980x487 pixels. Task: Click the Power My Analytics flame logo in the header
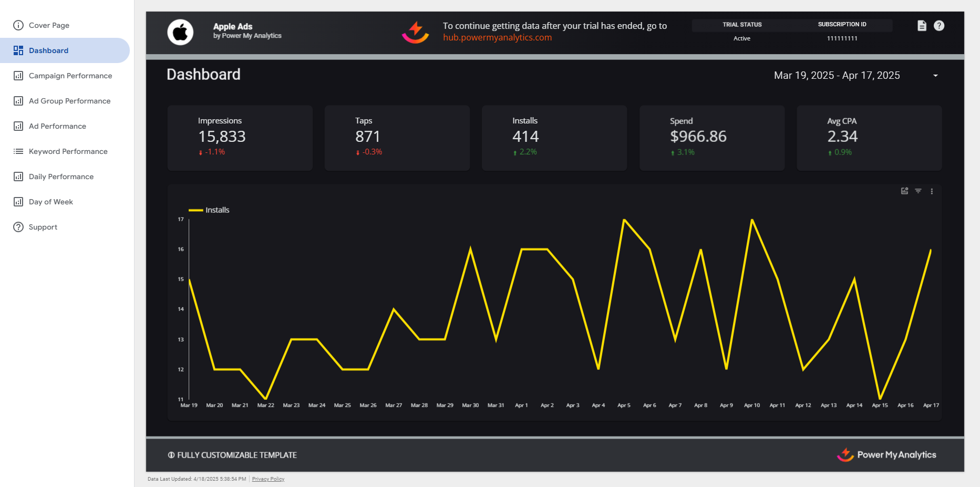pyautogui.click(x=415, y=32)
